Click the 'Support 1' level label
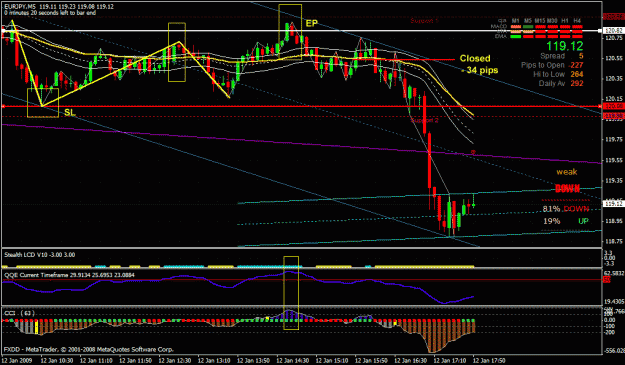 pos(424,21)
